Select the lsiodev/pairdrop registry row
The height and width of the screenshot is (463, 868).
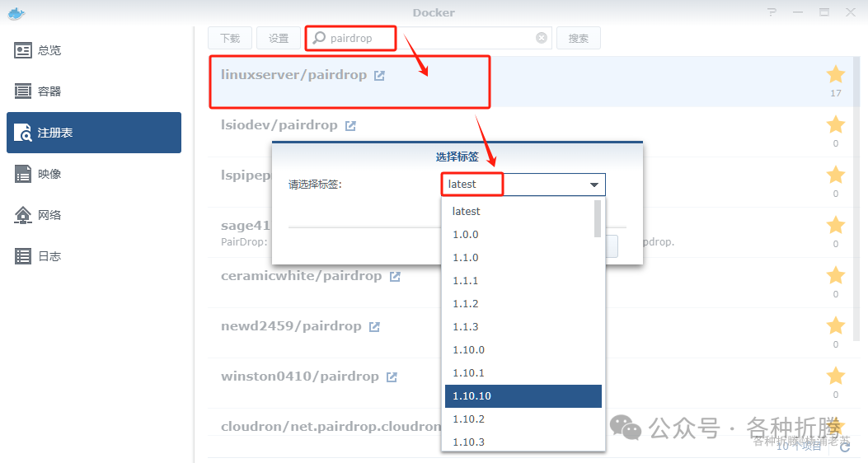pyautogui.click(x=530, y=132)
